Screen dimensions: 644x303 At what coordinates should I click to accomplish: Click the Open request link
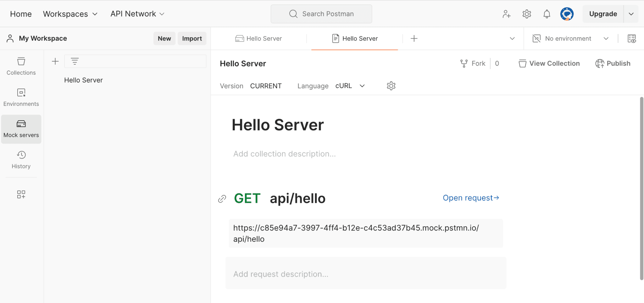point(470,198)
